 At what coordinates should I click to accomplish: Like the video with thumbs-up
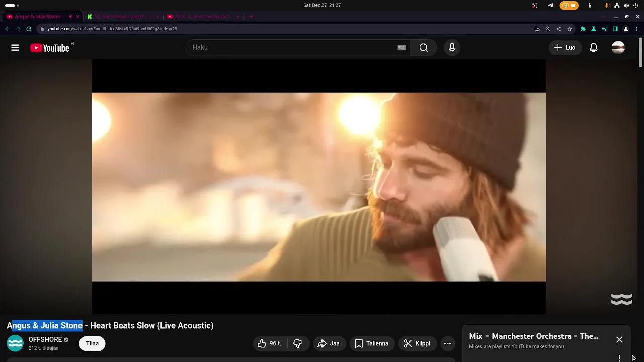click(269, 344)
